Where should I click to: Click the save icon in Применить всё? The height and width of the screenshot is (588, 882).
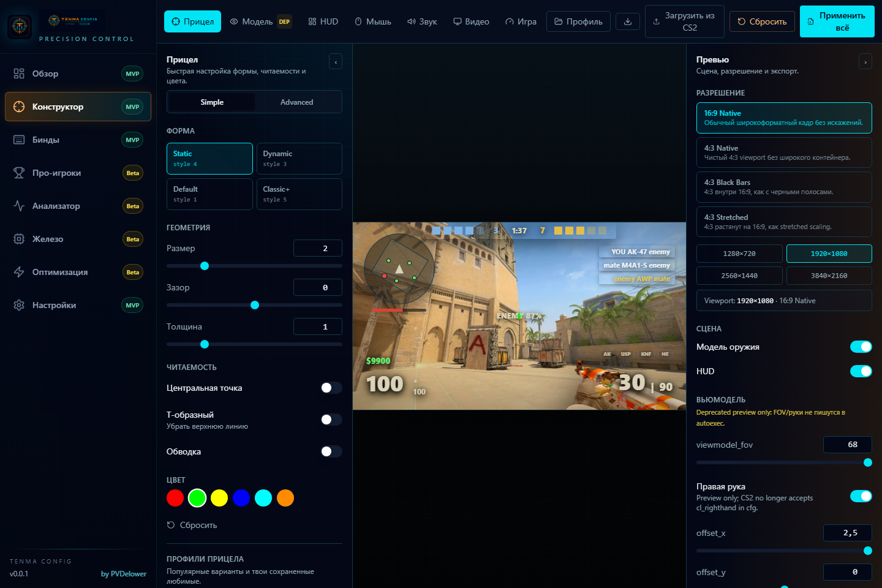(x=811, y=21)
